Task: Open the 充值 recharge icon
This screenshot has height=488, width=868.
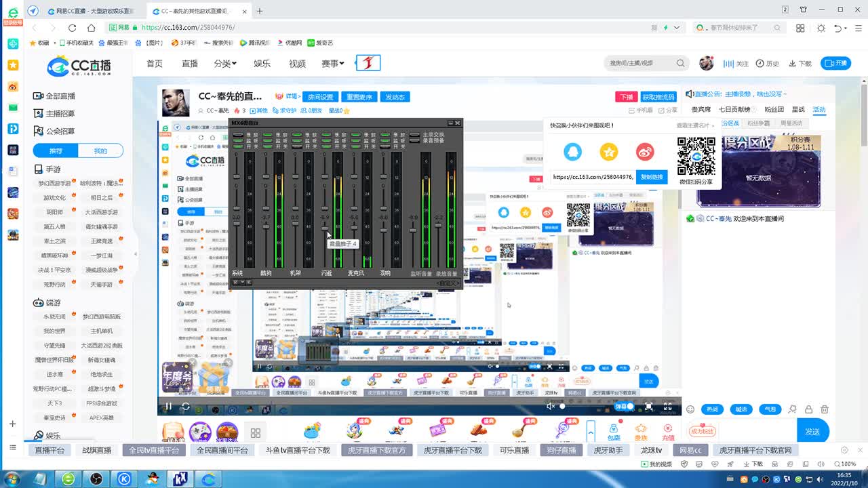Action: point(668,431)
